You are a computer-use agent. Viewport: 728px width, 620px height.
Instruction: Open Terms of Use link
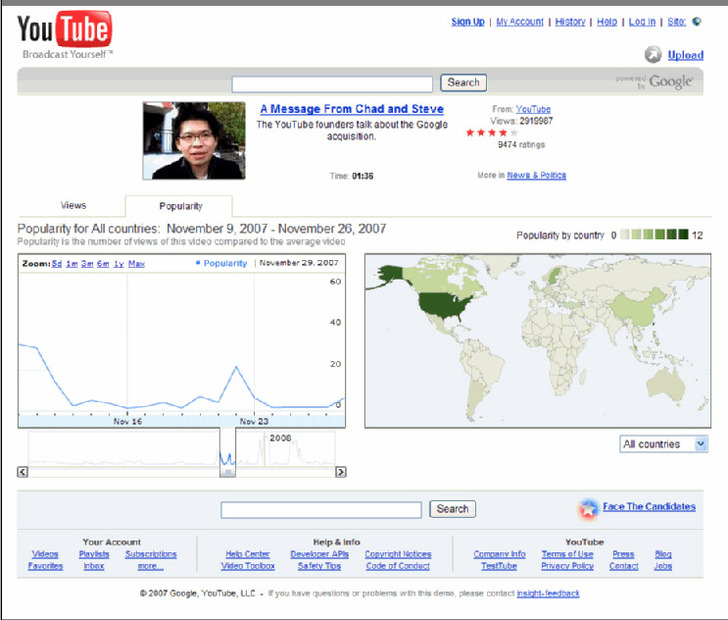(567, 554)
